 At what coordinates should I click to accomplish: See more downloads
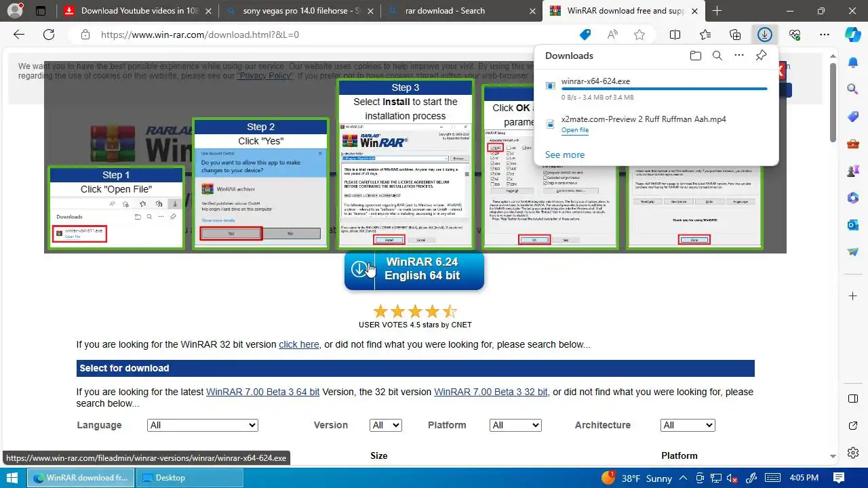pyautogui.click(x=565, y=155)
